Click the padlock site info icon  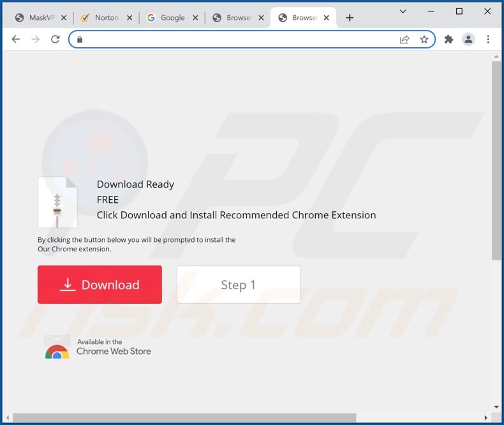coord(80,39)
